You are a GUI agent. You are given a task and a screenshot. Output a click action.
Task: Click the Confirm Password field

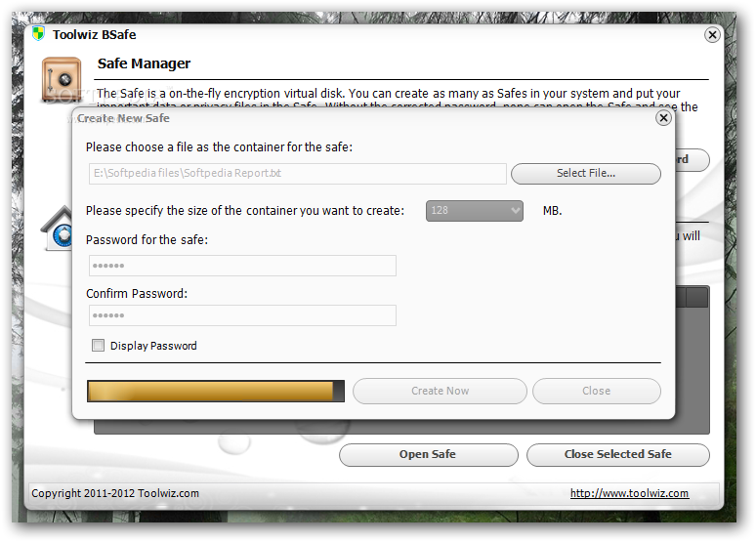tap(242, 315)
